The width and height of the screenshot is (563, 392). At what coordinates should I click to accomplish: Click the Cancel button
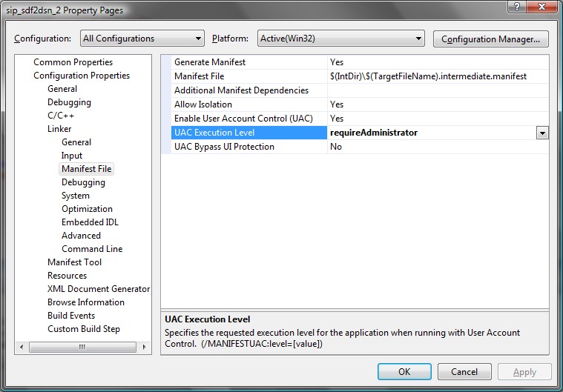464,371
